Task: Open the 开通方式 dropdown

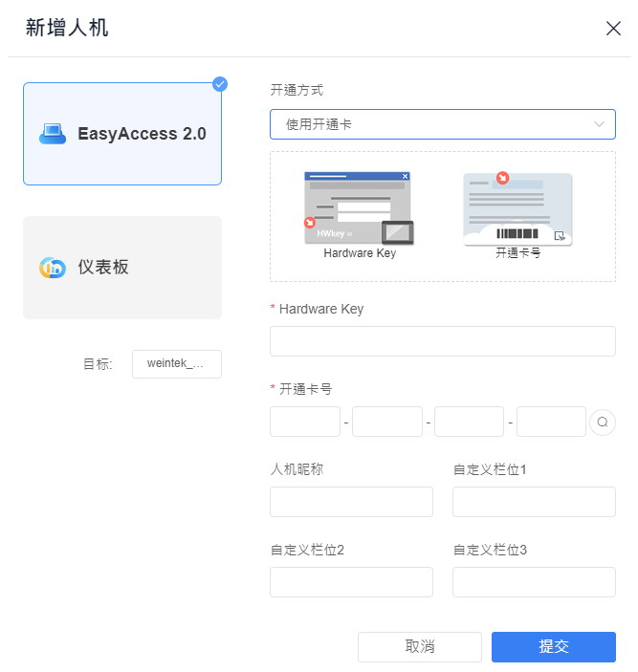Action: pyautogui.click(x=443, y=124)
